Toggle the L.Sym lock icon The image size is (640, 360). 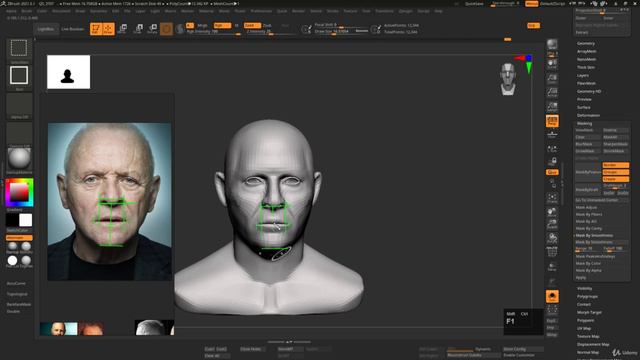click(552, 162)
